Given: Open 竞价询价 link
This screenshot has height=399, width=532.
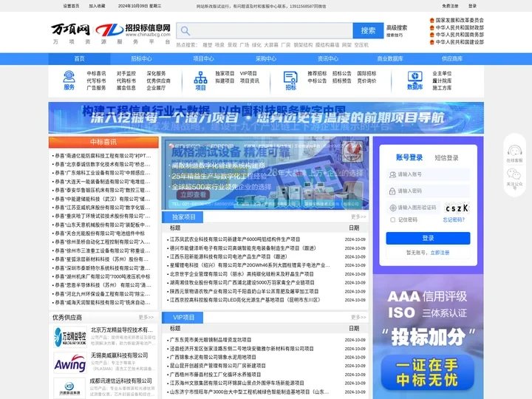Looking at the screenshot, I should click(366, 81).
